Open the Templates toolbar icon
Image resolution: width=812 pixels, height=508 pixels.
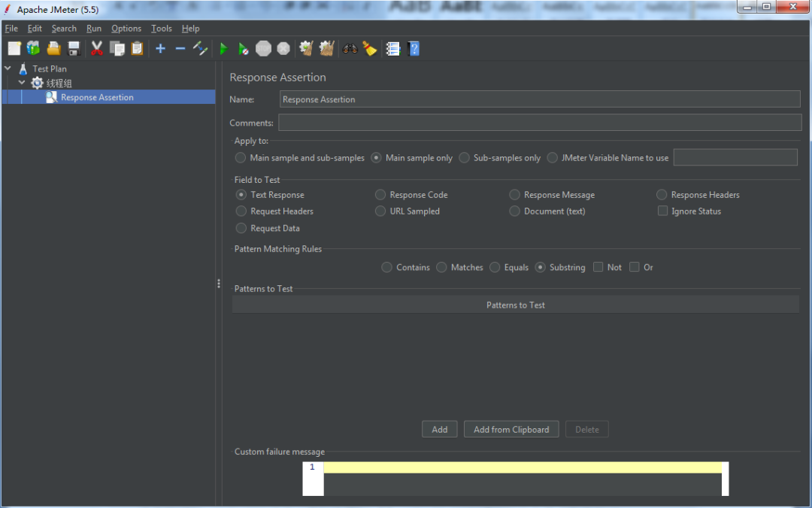tap(34, 49)
